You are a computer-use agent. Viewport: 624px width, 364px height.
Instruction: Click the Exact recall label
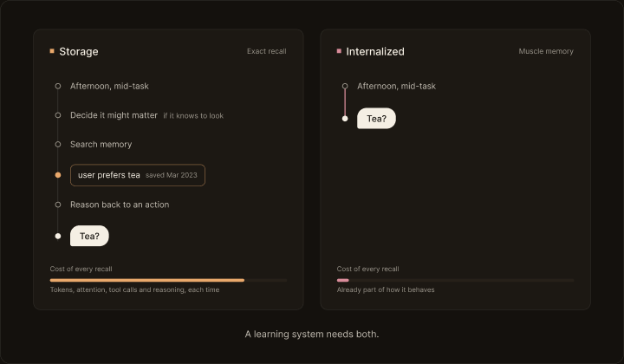(x=266, y=51)
